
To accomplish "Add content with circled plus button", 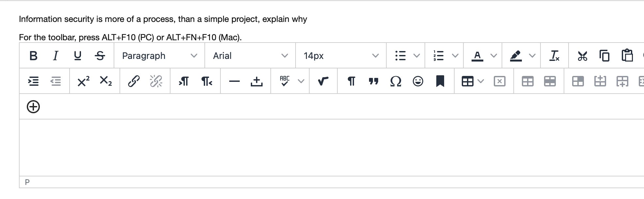I will tap(33, 107).
